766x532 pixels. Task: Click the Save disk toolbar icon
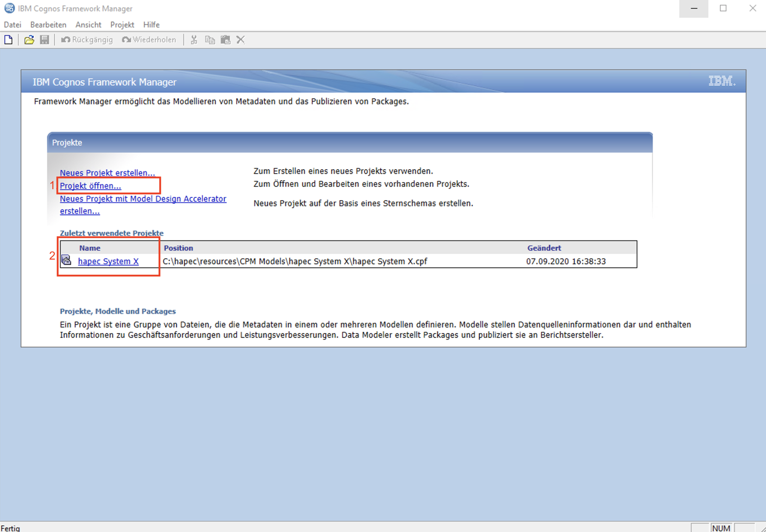pos(44,40)
